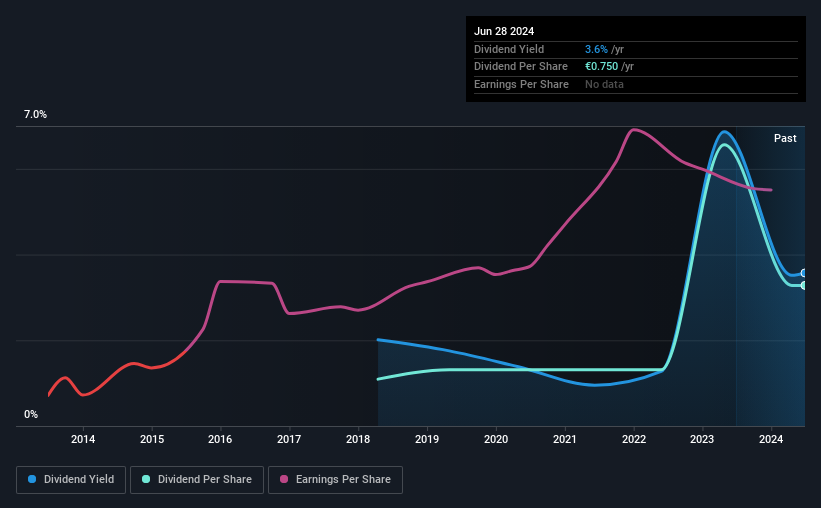Viewport: 821px width, 508px height.
Task: Toggle the Dividend Yield legend button
Action: [71, 480]
